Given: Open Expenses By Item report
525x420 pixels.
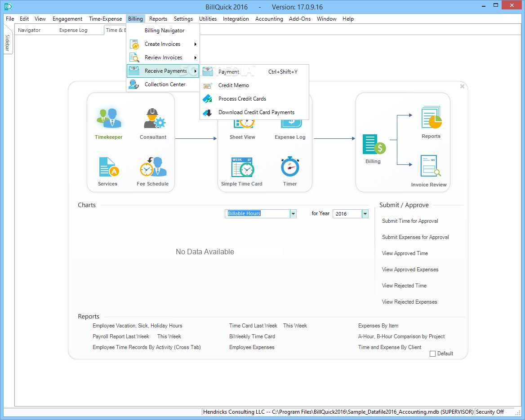Looking at the screenshot, I should (378, 326).
